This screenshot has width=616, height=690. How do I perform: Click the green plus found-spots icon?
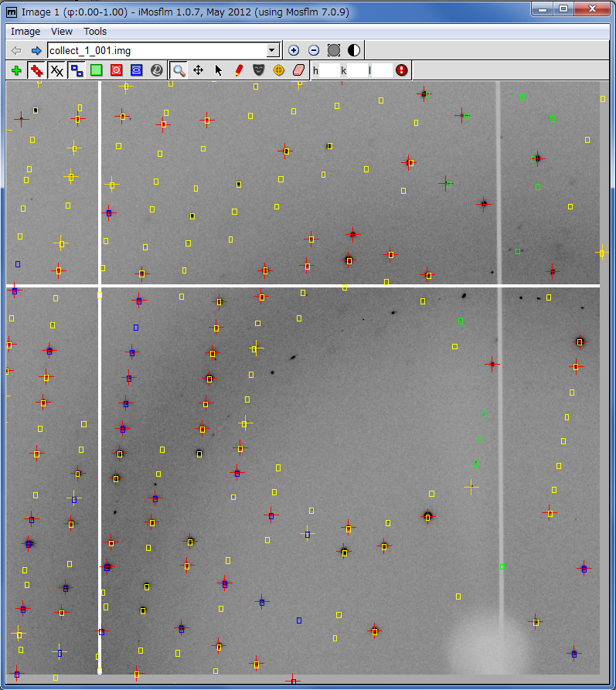(x=16, y=70)
